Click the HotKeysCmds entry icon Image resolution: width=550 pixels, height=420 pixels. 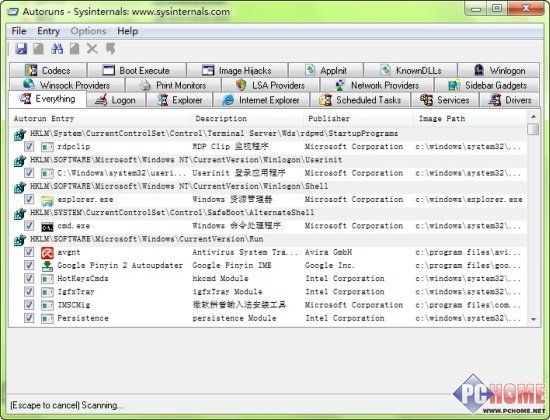click(47, 279)
